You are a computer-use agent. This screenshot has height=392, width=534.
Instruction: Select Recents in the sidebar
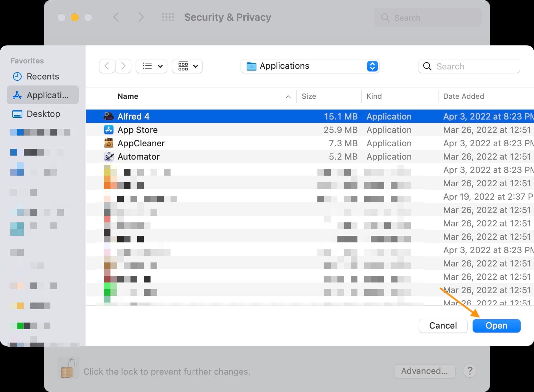pos(43,76)
